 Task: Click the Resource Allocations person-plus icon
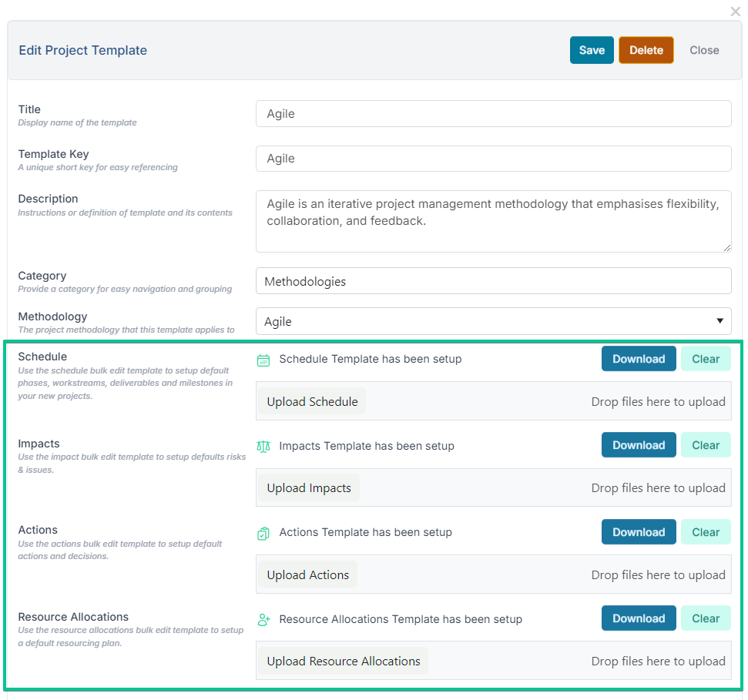(x=263, y=619)
